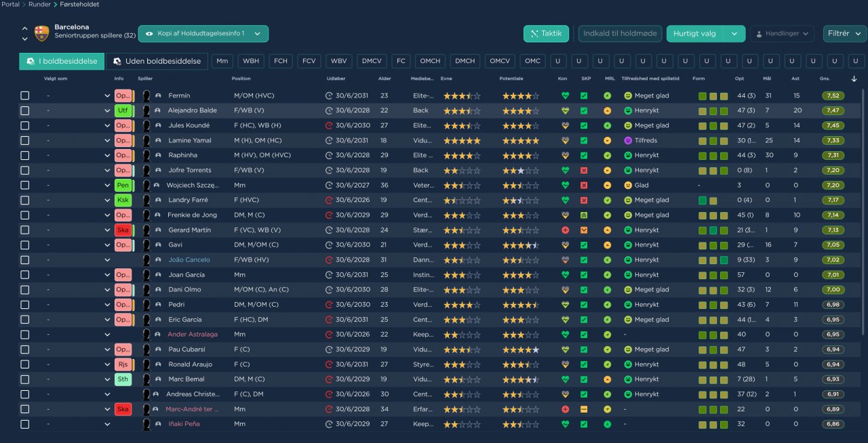Select the checkbox beside Lamine Yamal

click(x=25, y=140)
